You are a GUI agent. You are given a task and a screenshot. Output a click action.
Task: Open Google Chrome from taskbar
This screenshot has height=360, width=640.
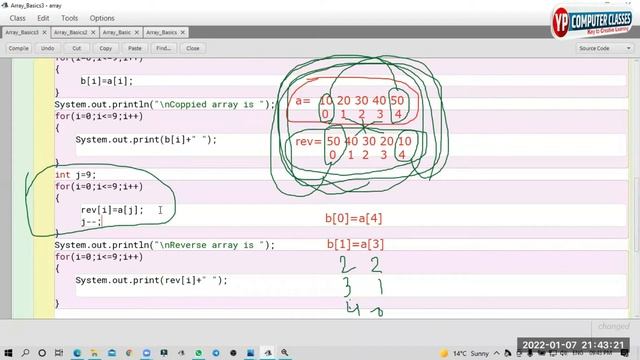click(x=129, y=353)
